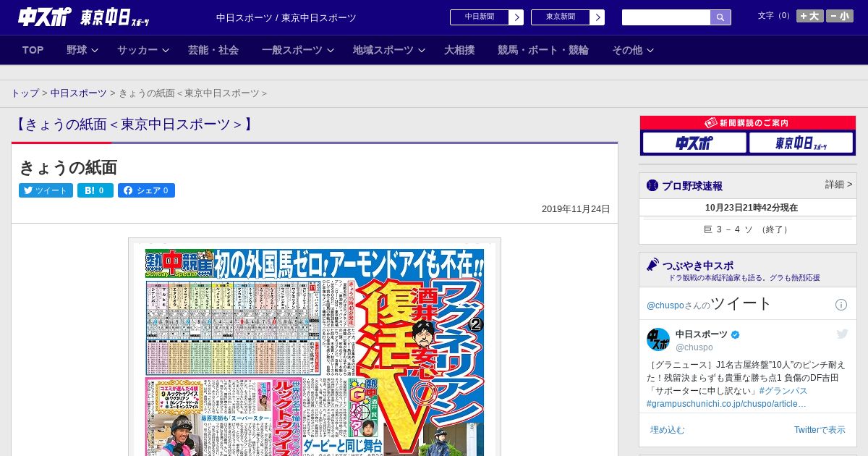The image size is (868, 456).
Task: Click the トップ breadcrumb link
Action: coord(25,93)
